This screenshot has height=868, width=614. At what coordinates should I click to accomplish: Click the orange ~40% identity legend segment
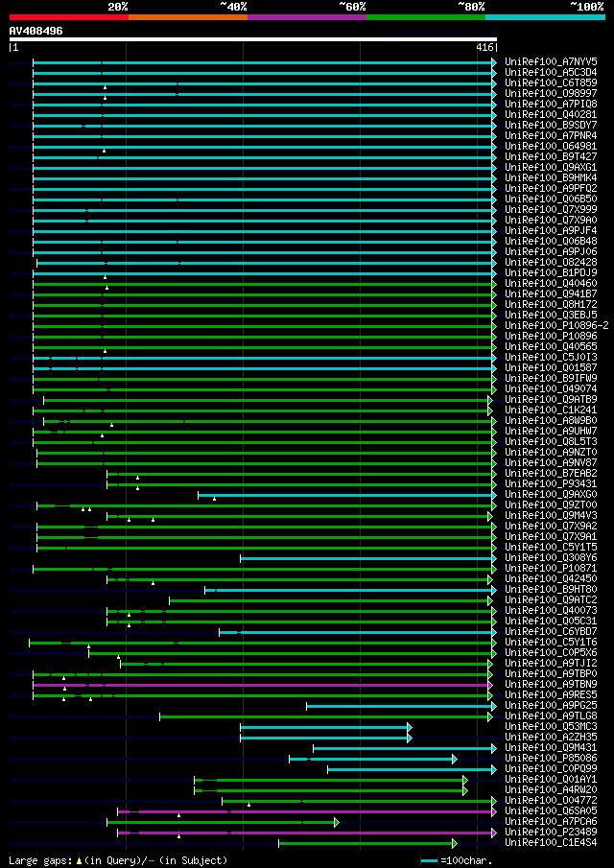pyautogui.click(x=188, y=17)
